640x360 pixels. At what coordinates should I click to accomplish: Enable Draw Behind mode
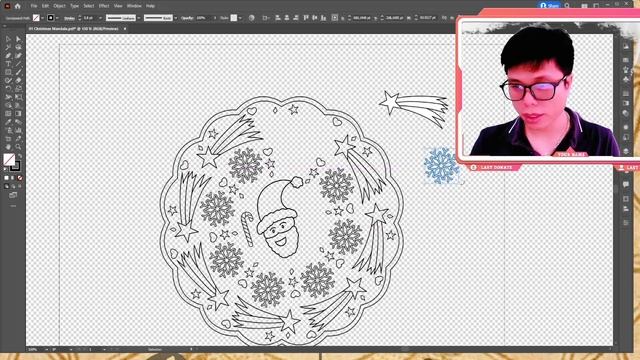[13, 186]
